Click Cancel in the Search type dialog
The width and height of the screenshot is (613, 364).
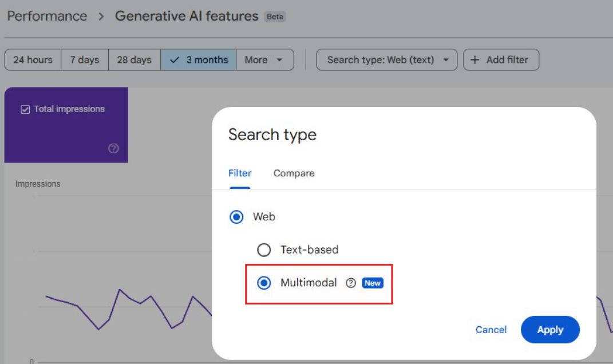[x=491, y=330]
